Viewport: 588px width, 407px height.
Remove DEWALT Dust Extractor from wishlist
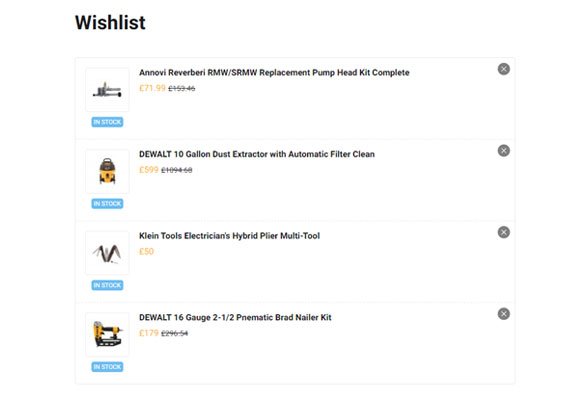click(x=503, y=150)
